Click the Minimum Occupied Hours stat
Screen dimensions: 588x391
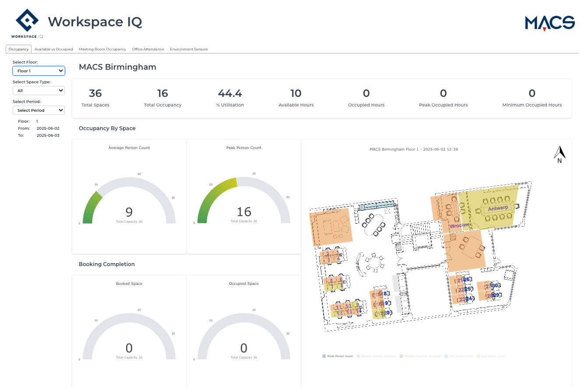tap(532, 98)
